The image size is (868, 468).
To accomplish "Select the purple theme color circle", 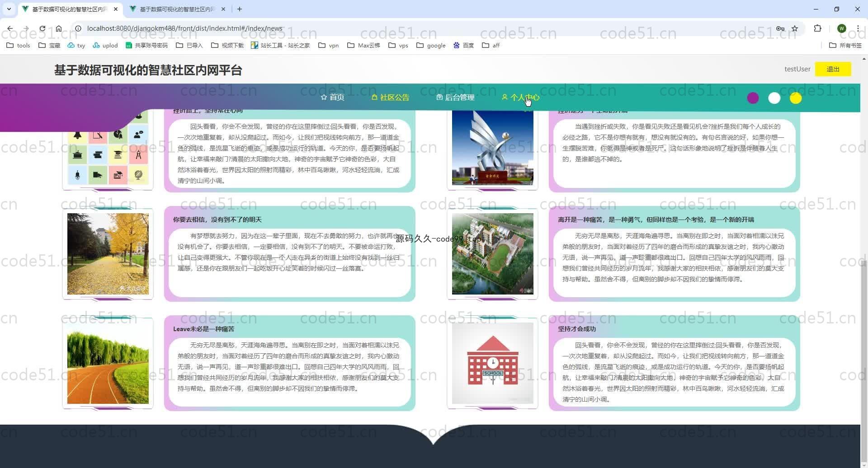I will coord(753,98).
